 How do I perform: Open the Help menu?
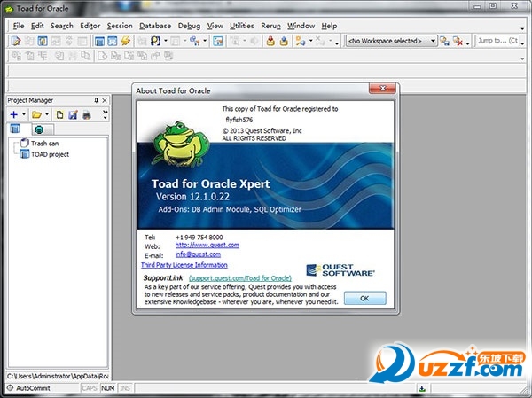[x=329, y=26]
